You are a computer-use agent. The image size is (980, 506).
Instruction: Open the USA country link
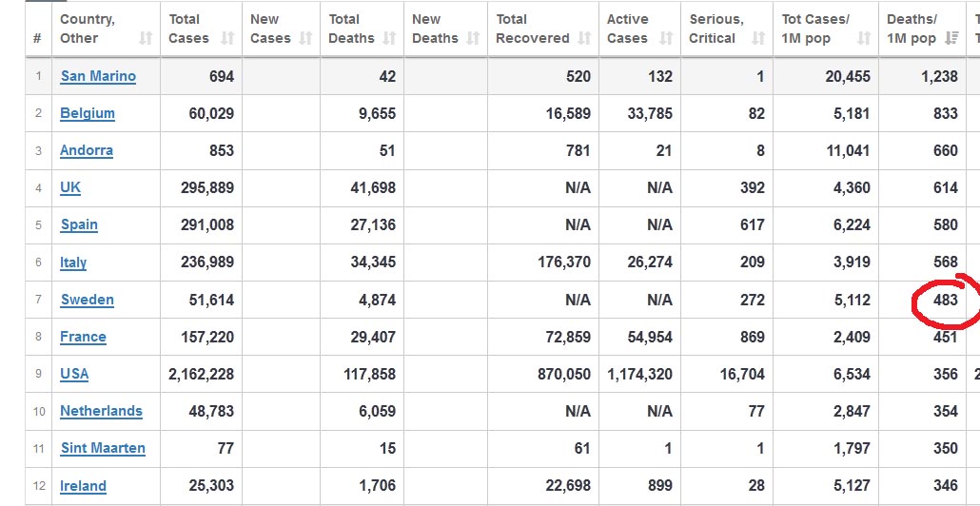point(74,374)
